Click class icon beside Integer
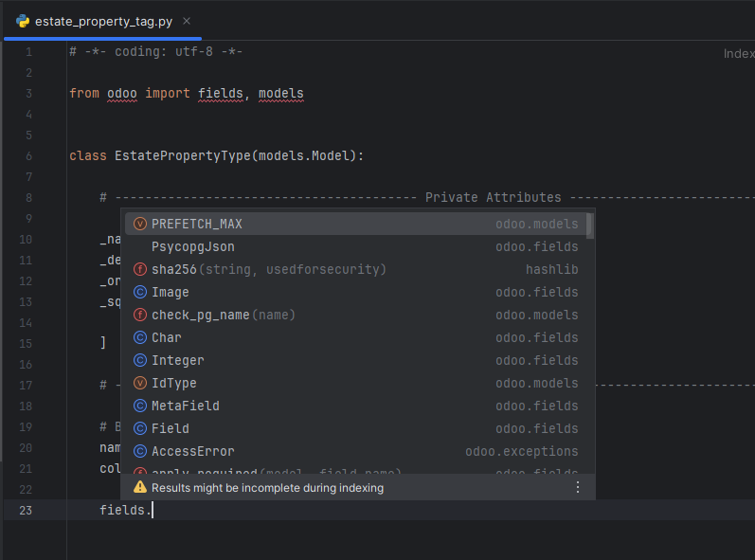This screenshot has width=755, height=560. 139,360
